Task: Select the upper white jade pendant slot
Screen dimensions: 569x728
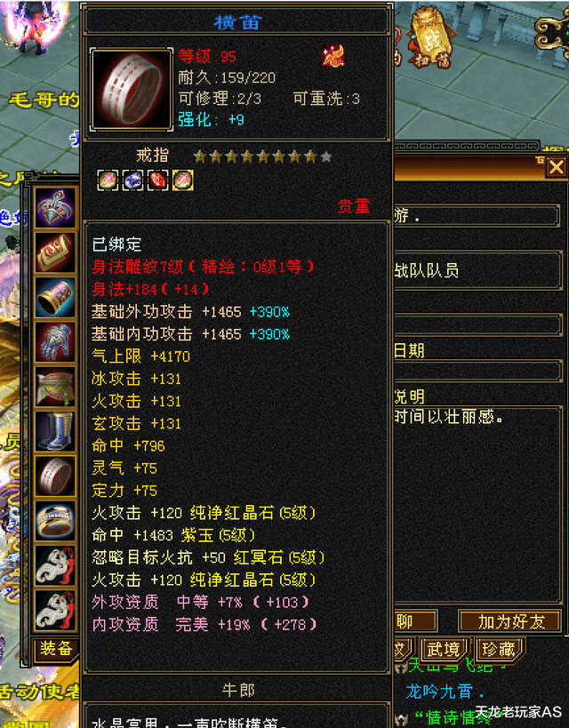Action: tap(55, 566)
